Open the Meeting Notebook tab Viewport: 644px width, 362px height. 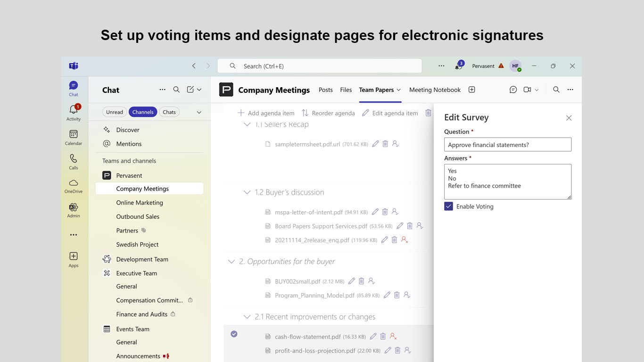pyautogui.click(x=435, y=90)
